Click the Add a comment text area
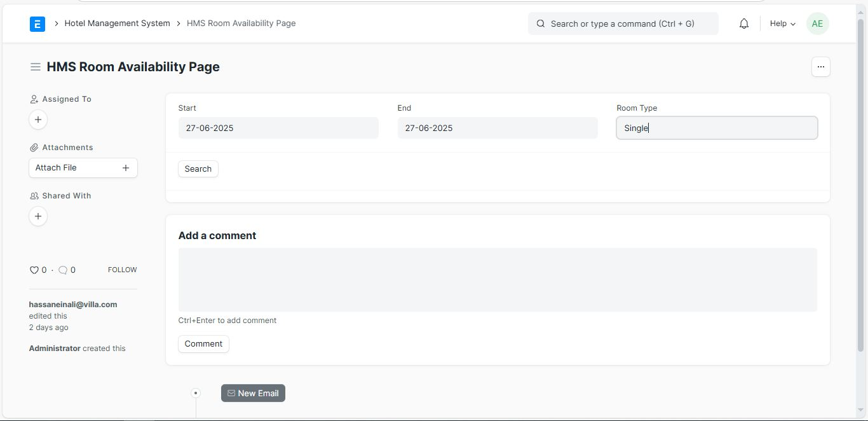Image resolution: width=868 pixels, height=421 pixels. [x=497, y=280]
